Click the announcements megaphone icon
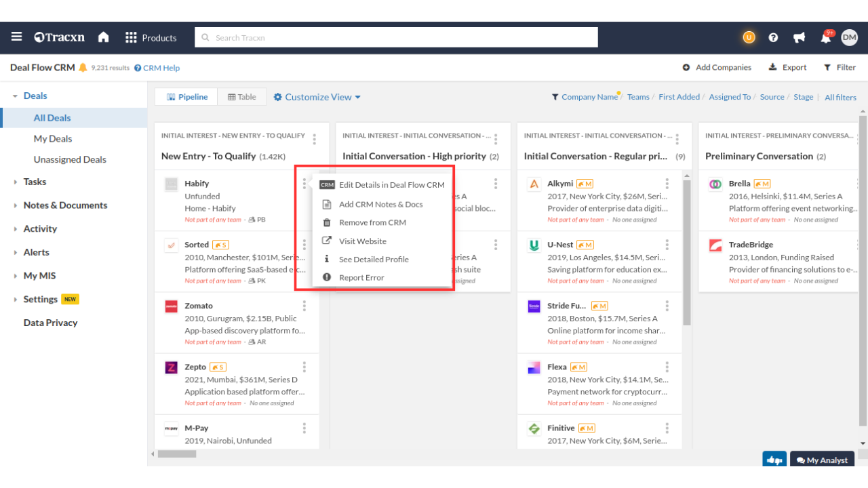This screenshot has height=488, width=868. coord(799,38)
